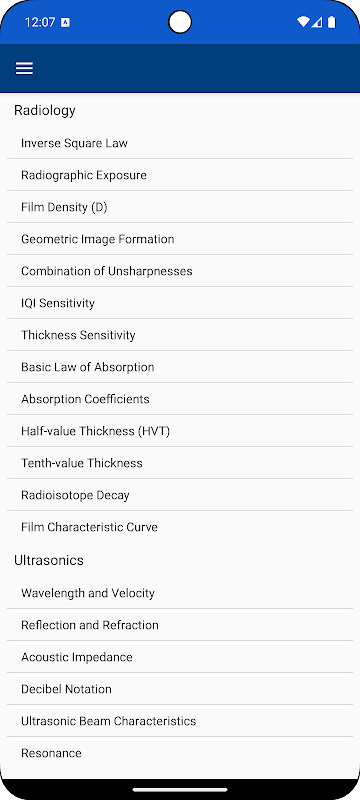Select Radiographic Exposure entry
Image resolution: width=360 pixels, height=800 pixels.
pos(180,175)
